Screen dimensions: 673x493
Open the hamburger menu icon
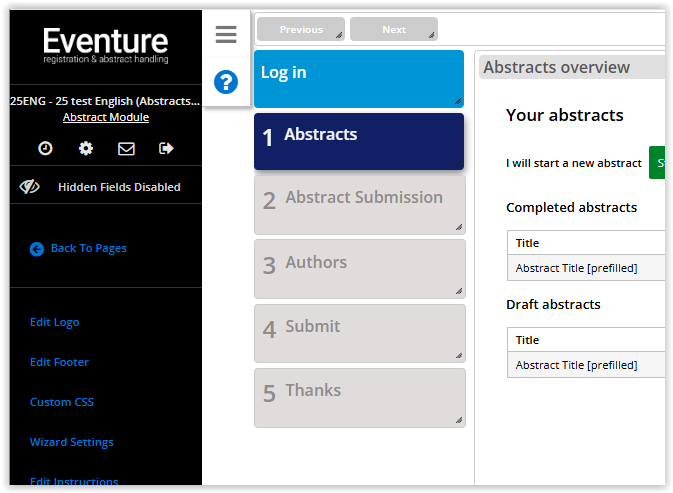[x=226, y=35]
